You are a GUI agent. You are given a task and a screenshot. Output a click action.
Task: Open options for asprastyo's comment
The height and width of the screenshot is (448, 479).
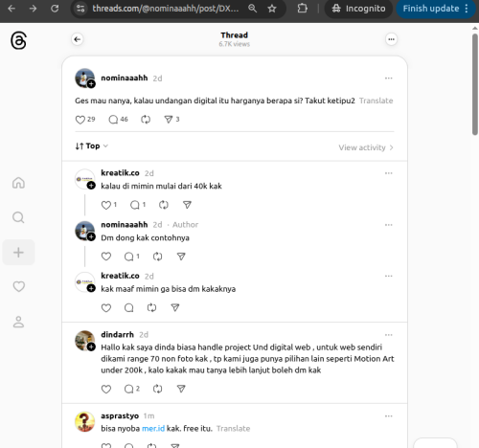pos(389,416)
